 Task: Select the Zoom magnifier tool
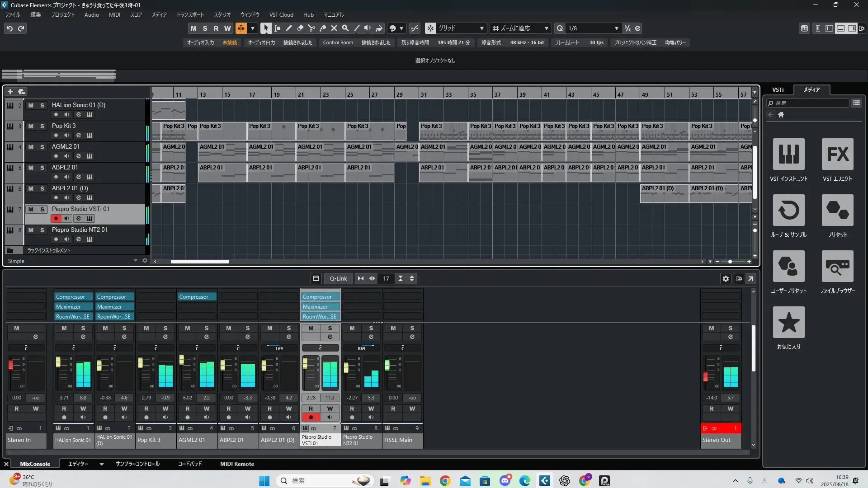(345, 28)
